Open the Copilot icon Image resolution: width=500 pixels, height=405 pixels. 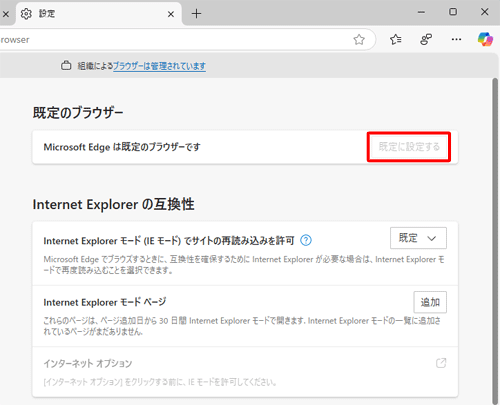tap(485, 39)
